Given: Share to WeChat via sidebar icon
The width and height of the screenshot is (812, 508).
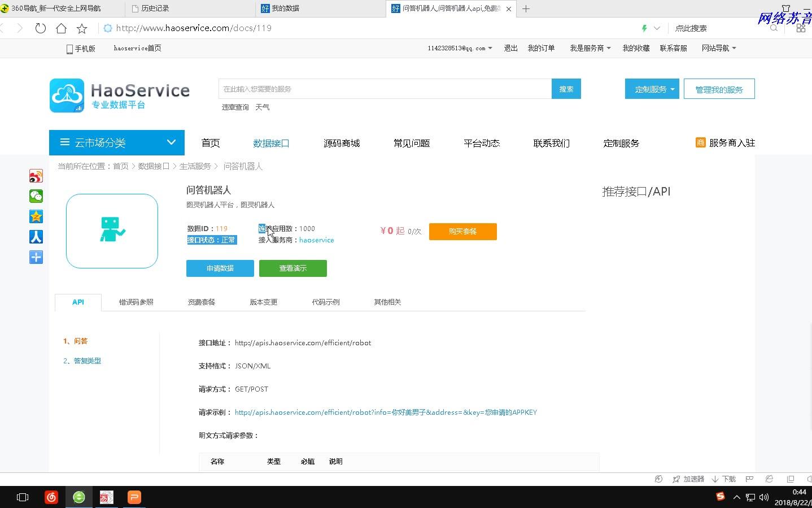Looking at the screenshot, I should click(36, 196).
